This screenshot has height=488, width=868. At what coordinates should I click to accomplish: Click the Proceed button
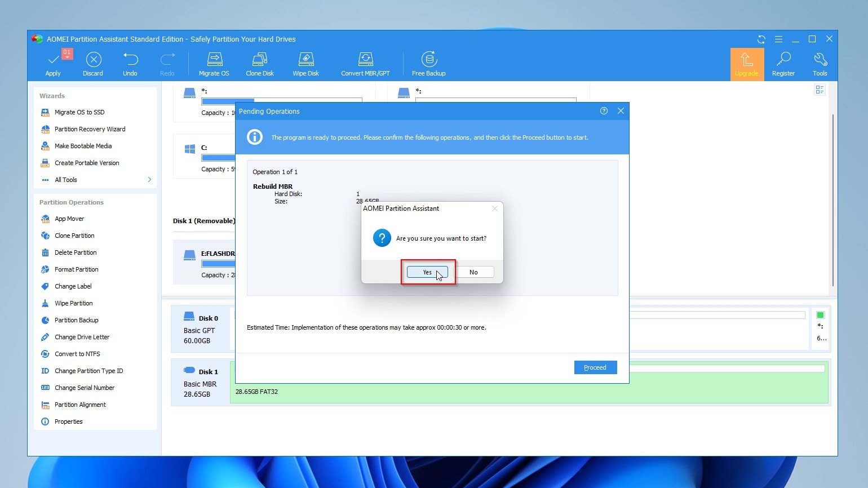(595, 367)
